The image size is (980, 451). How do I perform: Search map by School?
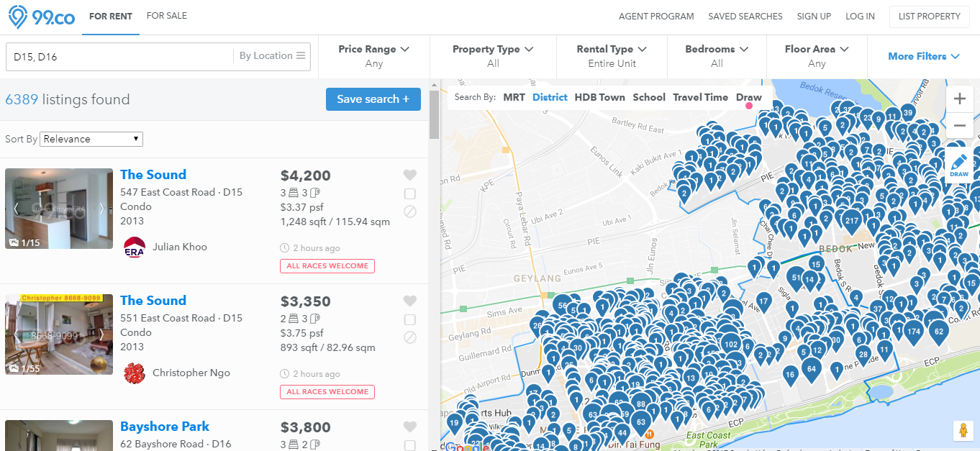649,97
